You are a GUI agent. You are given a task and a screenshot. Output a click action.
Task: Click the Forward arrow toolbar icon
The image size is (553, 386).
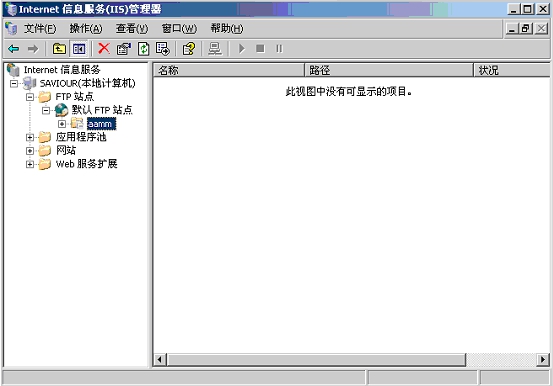(x=33, y=49)
